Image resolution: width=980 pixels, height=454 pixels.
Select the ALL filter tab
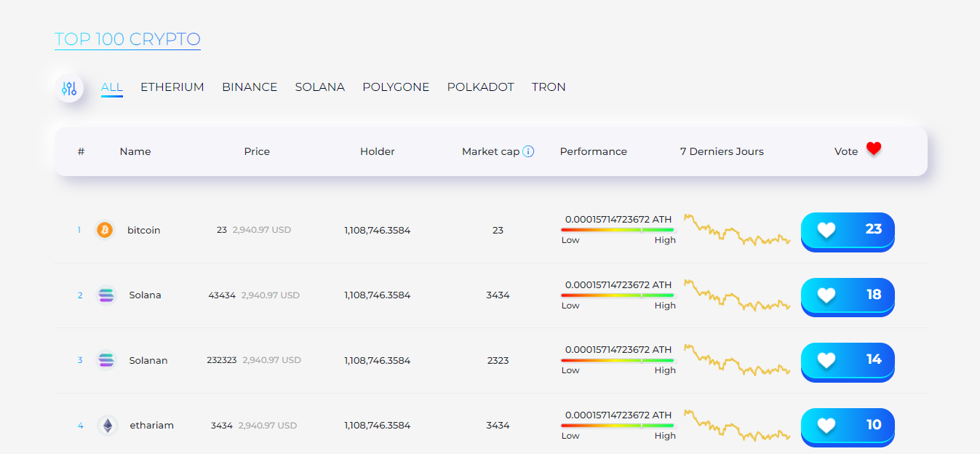(111, 87)
